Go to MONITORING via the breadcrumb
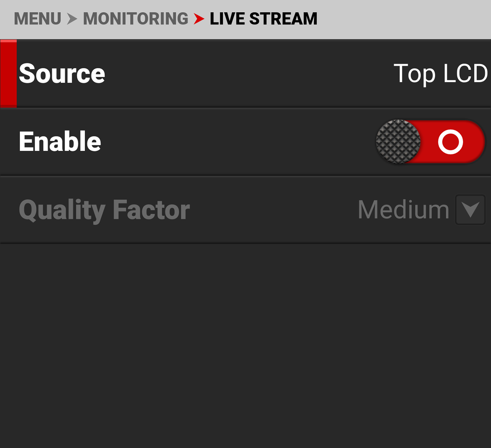 coord(135,19)
